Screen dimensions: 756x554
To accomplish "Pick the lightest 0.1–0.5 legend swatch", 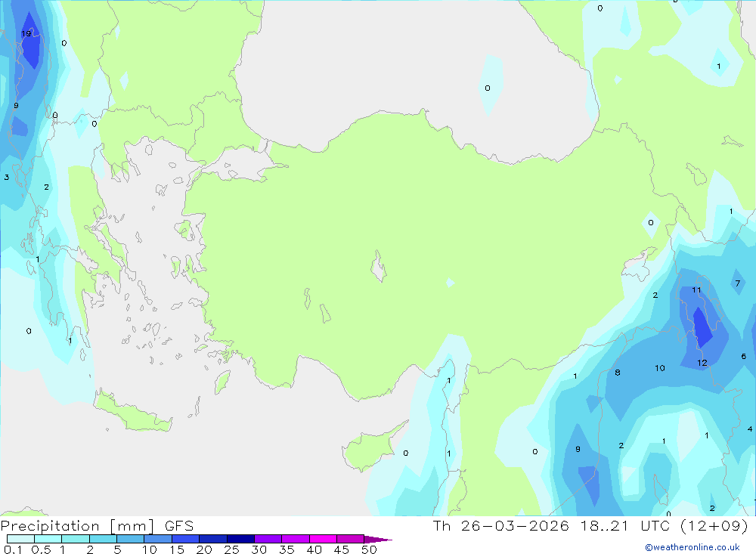I will click(20, 539).
